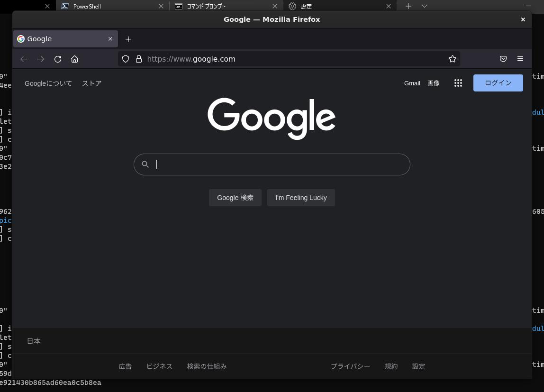Close the Mozilla Firefox window
544x392 pixels.
[x=523, y=19]
